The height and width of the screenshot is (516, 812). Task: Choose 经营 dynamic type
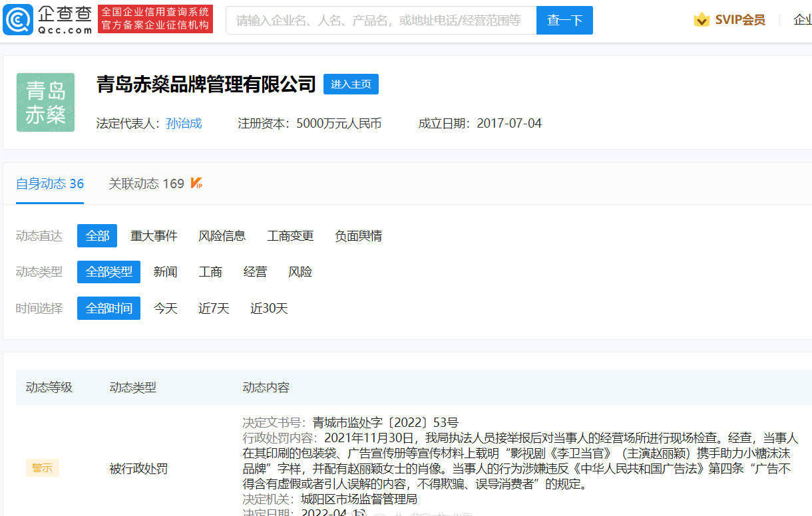(x=255, y=272)
